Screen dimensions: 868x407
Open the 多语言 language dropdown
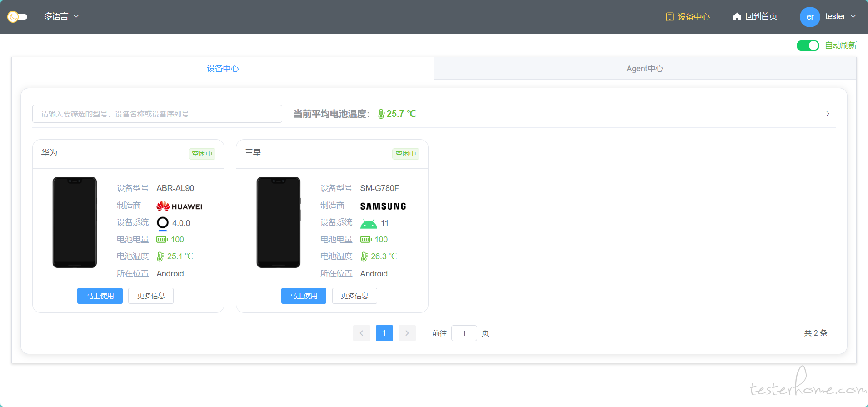[x=61, y=16]
